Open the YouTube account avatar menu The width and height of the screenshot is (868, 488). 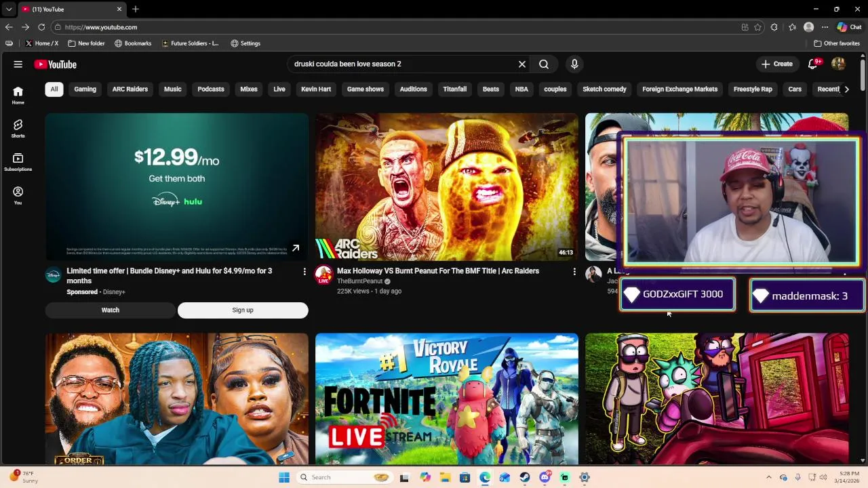pyautogui.click(x=839, y=64)
